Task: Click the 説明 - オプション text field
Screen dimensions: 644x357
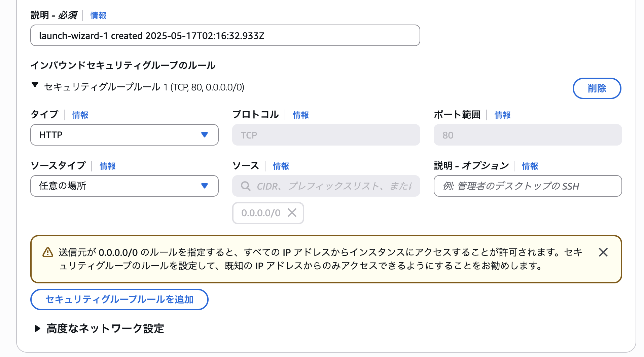Action: point(527,186)
